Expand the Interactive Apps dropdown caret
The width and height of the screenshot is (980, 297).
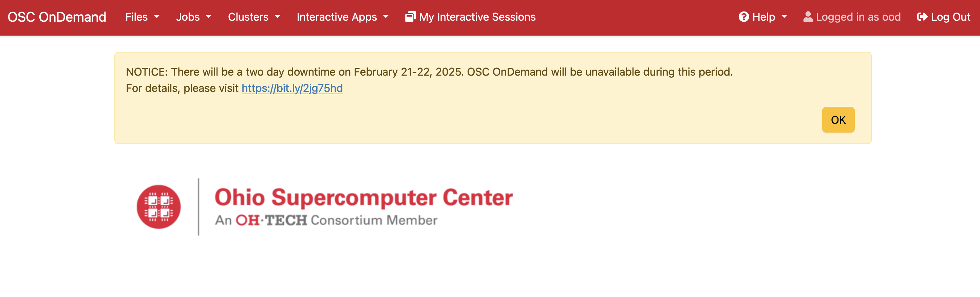[x=386, y=17]
